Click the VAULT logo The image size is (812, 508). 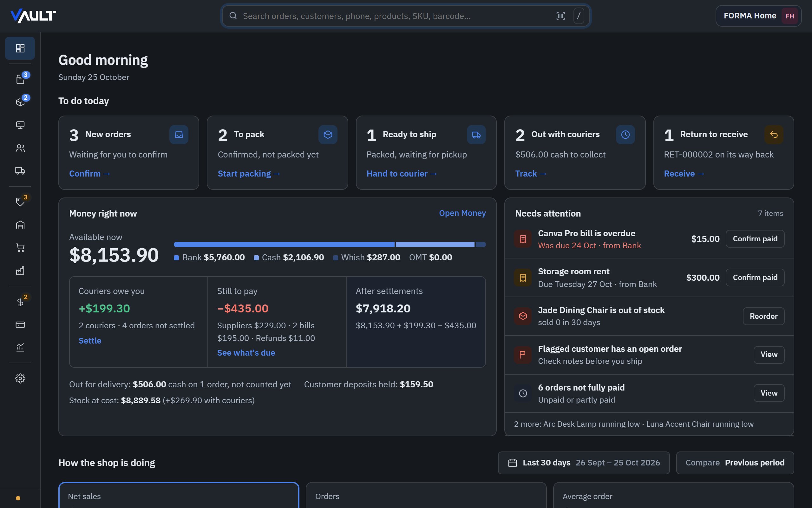[33, 16]
